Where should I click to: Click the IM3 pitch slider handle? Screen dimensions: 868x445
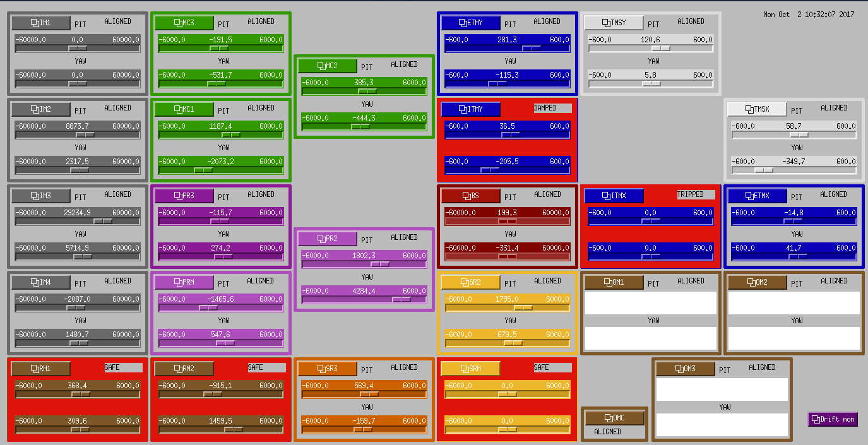[x=103, y=221]
